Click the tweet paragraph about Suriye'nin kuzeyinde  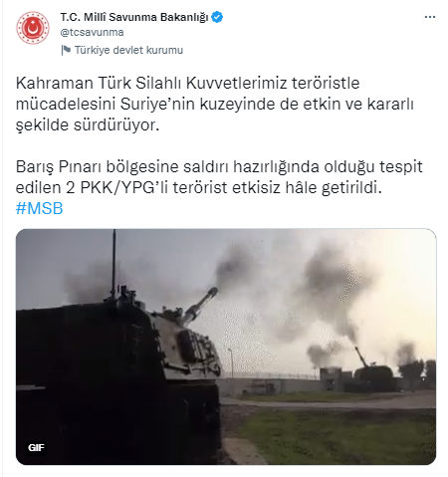[x=214, y=104]
